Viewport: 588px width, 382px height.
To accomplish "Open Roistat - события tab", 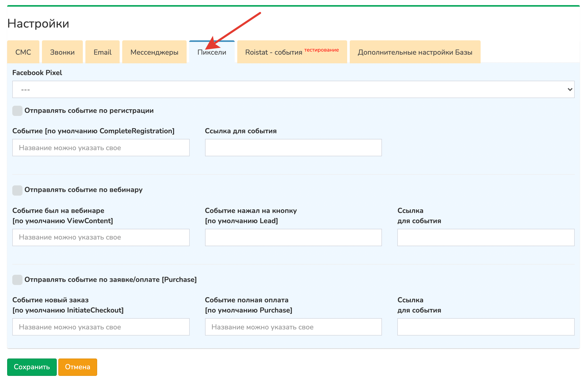I will point(292,52).
